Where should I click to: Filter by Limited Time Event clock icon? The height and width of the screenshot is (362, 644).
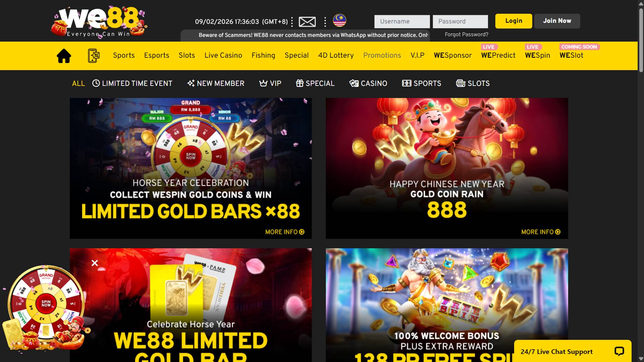click(x=96, y=83)
